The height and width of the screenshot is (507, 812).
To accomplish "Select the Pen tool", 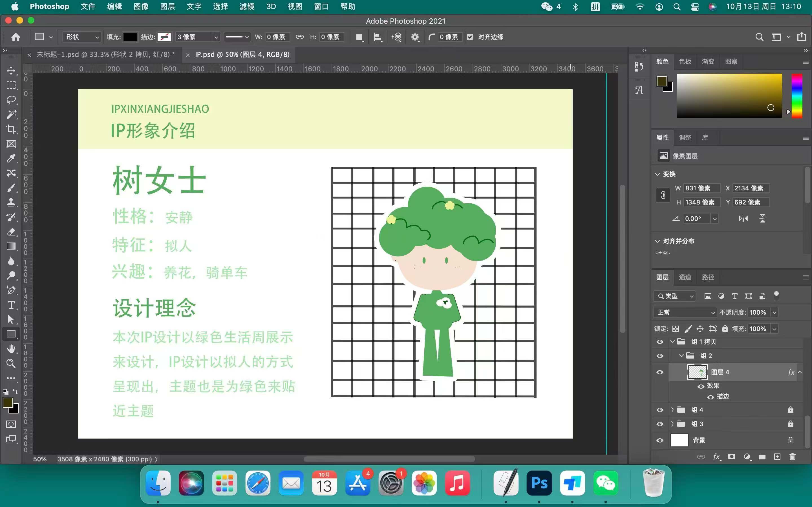I will [x=11, y=290].
